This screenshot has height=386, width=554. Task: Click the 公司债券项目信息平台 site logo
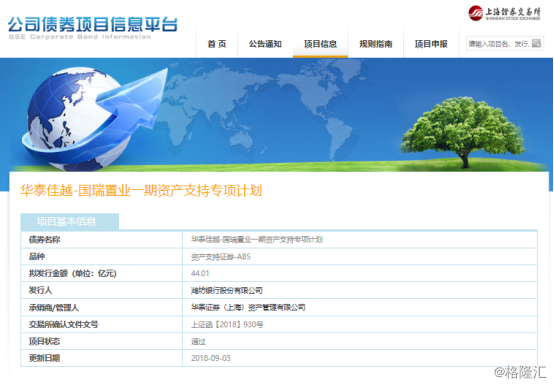pos(93,28)
